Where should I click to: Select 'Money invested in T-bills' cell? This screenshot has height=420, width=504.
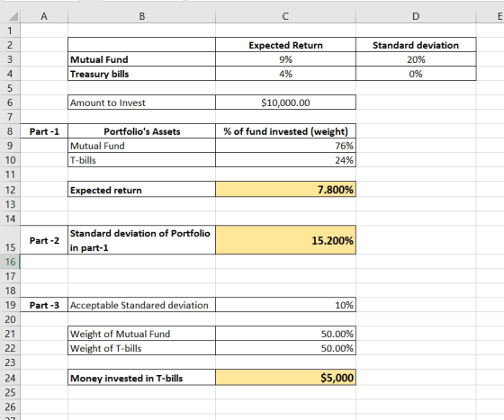point(142,378)
